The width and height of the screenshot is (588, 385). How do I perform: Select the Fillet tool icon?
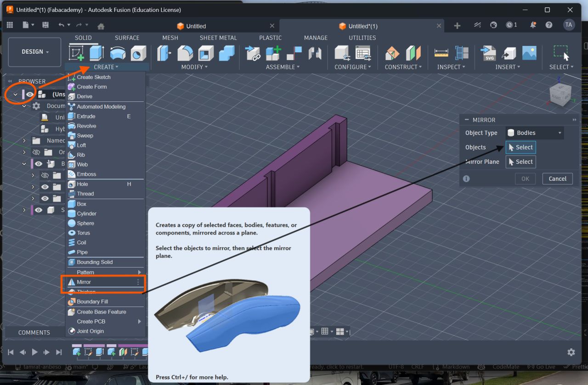pos(185,53)
